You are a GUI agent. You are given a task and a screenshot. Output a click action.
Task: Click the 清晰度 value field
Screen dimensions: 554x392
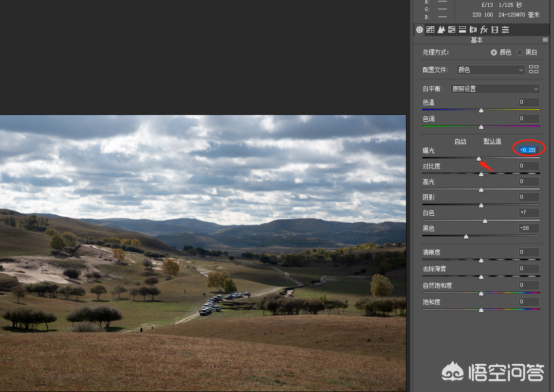pos(529,252)
